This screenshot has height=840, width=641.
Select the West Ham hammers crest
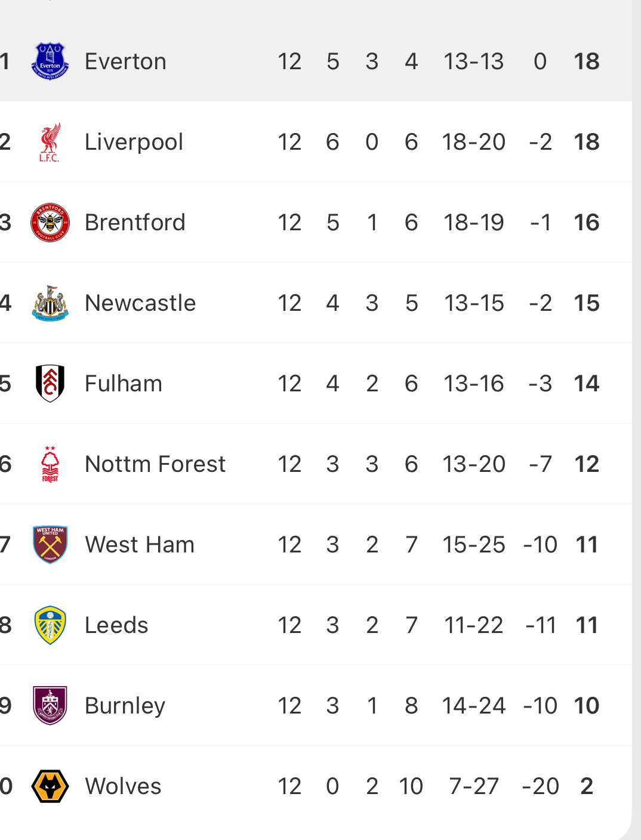tap(50, 545)
